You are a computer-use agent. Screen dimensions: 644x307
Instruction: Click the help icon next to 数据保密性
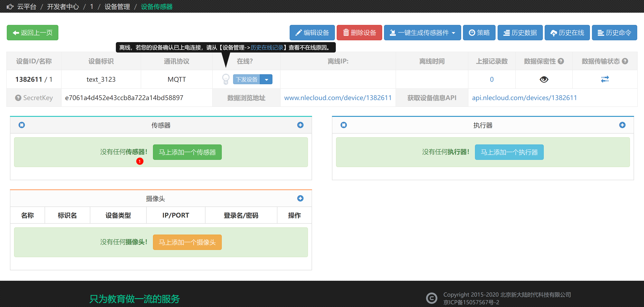pos(561,61)
